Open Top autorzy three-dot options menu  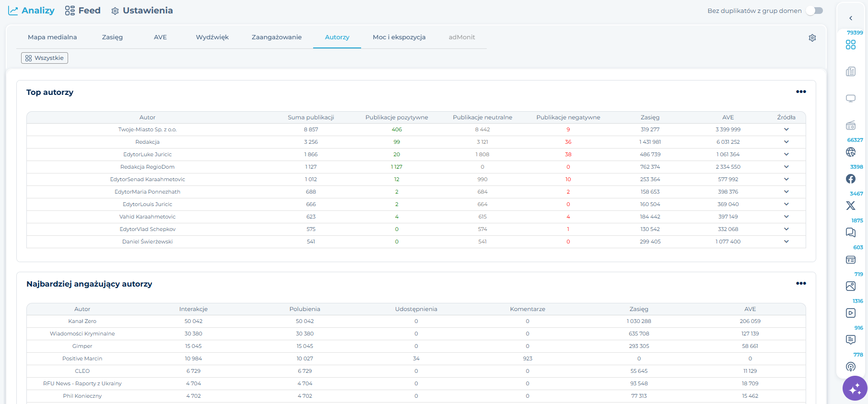point(801,92)
